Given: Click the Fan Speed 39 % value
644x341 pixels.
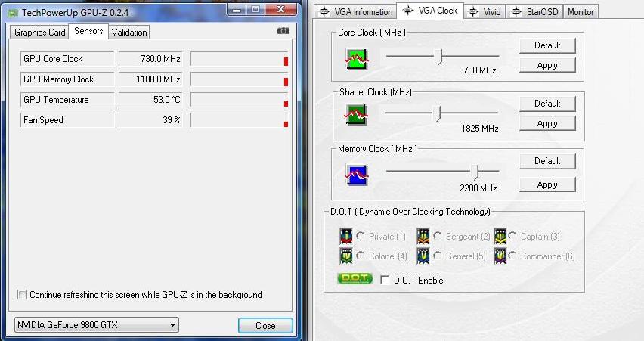Looking at the screenshot, I should point(150,120).
